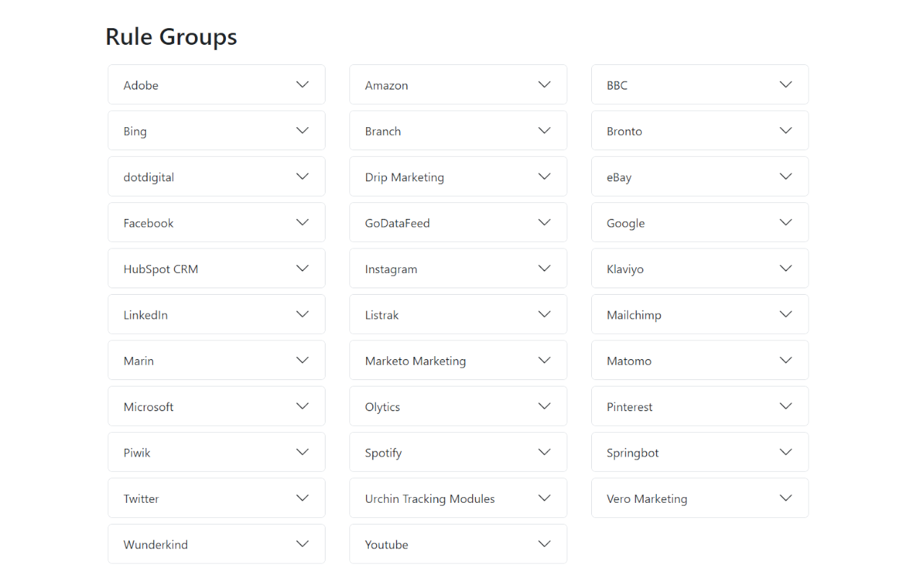The image size is (924, 578).
Task: Click the LinkedIn chevron arrow
Action: tap(302, 314)
